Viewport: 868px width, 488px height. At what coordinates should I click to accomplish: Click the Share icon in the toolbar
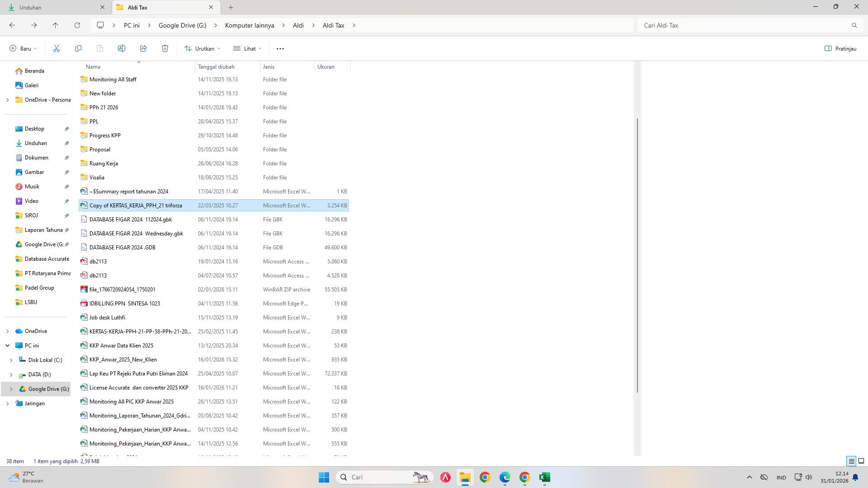pos(143,48)
